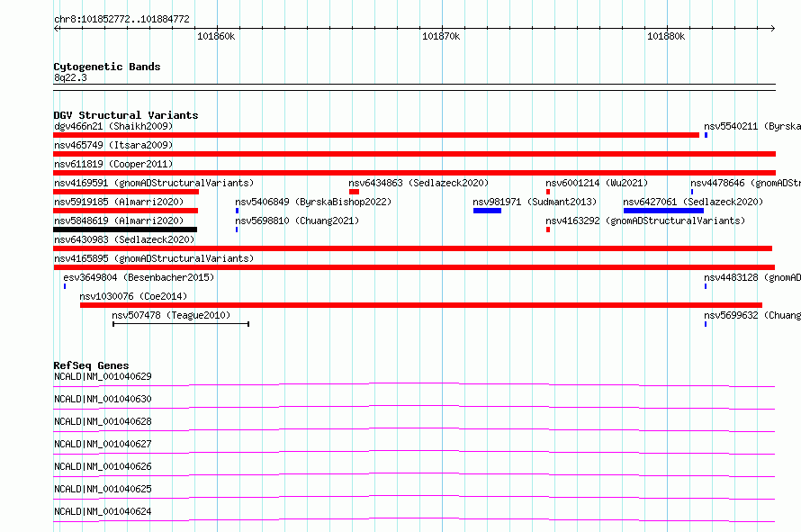
Task: Select the nsv5699632 variant label
Action: [x=752, y=315]
